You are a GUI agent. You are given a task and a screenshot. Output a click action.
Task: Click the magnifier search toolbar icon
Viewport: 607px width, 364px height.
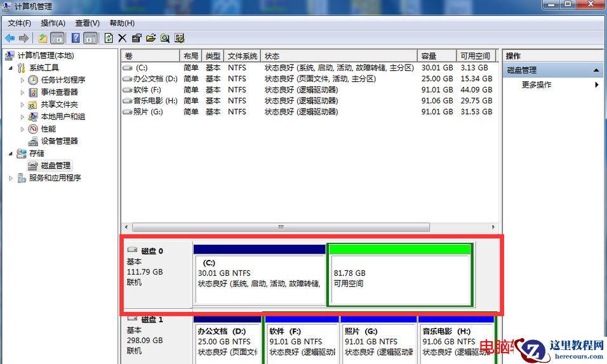165,38
